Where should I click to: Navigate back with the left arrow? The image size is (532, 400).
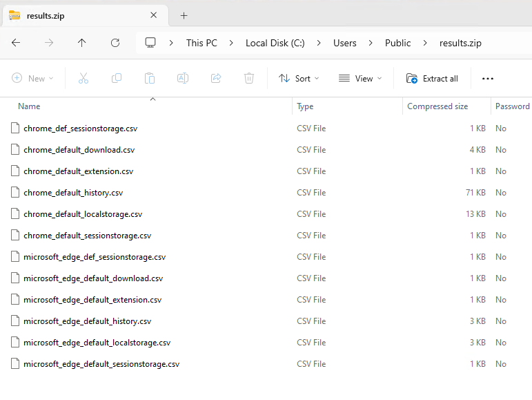[16, 43]
